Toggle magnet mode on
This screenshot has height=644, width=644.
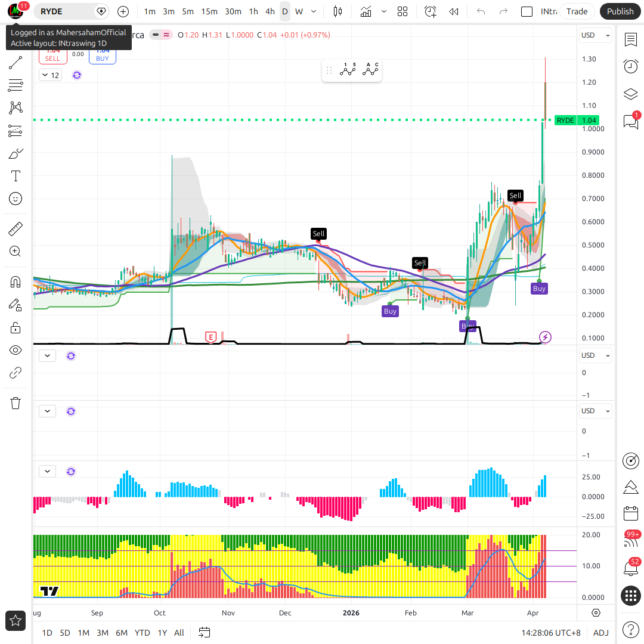click(x=16, y=281)
